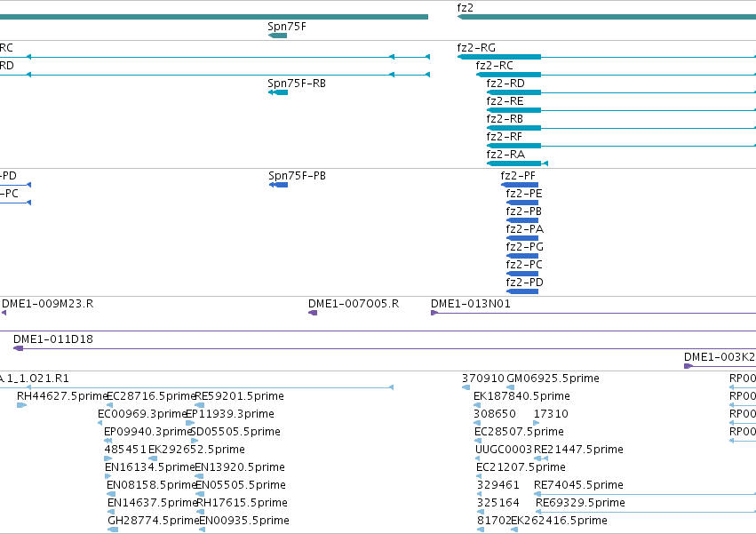Image resolution: width=756 pixels, height=534 pixels.
Task: Select EST EN05505.5prime
Action: coord(200,494)
